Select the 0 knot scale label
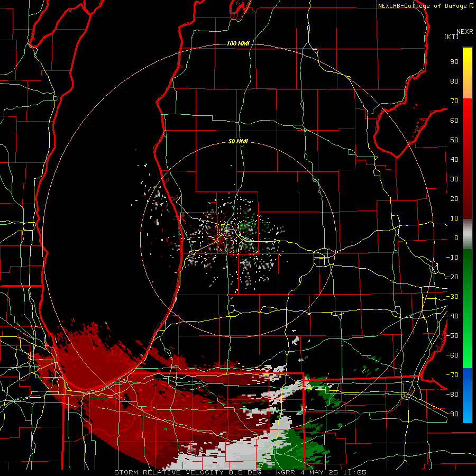Viewport: 476px width, 476px height. [456, 238]
